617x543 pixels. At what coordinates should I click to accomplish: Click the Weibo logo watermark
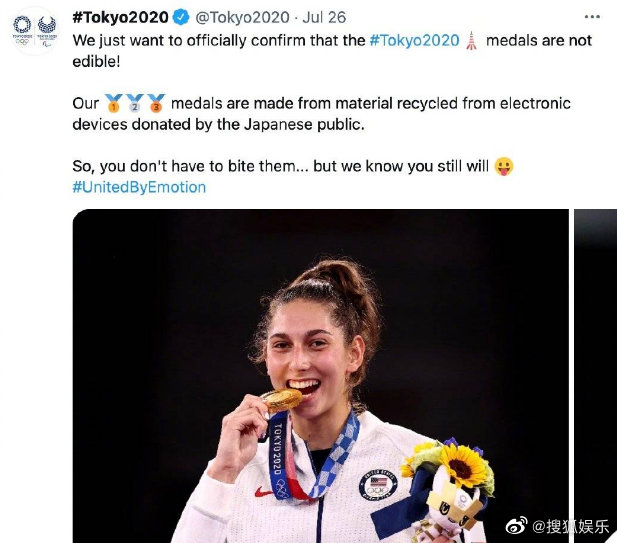pos(516,526)
